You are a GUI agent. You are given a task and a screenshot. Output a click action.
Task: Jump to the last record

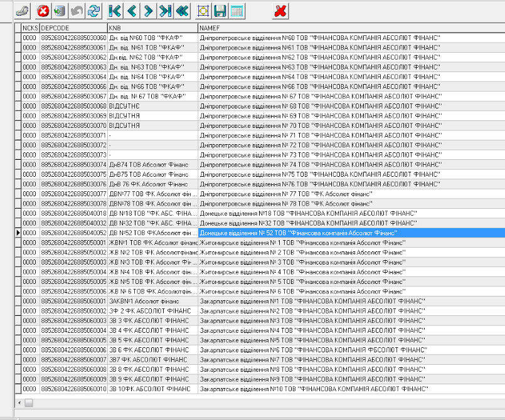coord(165,11)
